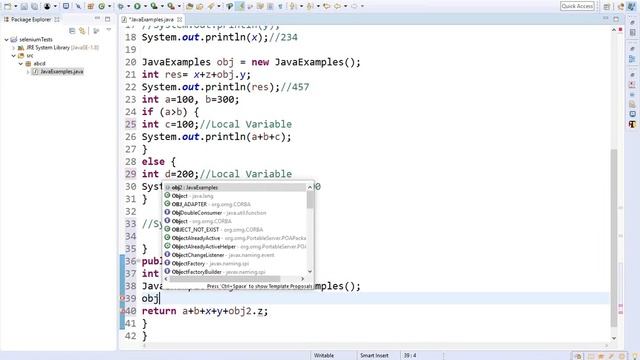Select the ObjDoubleConsumer proposal
Image resolution: width=640 pixels, height=360 pixels.
point(235,213)
